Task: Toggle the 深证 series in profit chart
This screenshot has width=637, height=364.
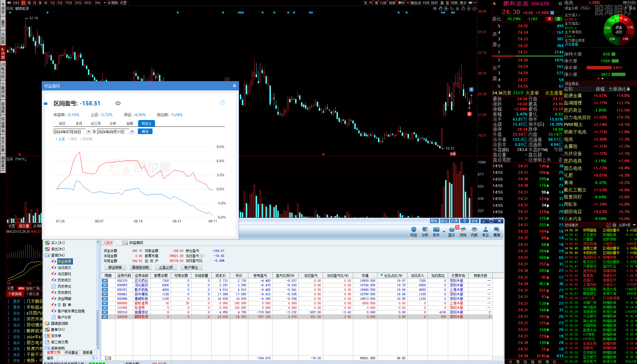Action: (x=72, y=139)
